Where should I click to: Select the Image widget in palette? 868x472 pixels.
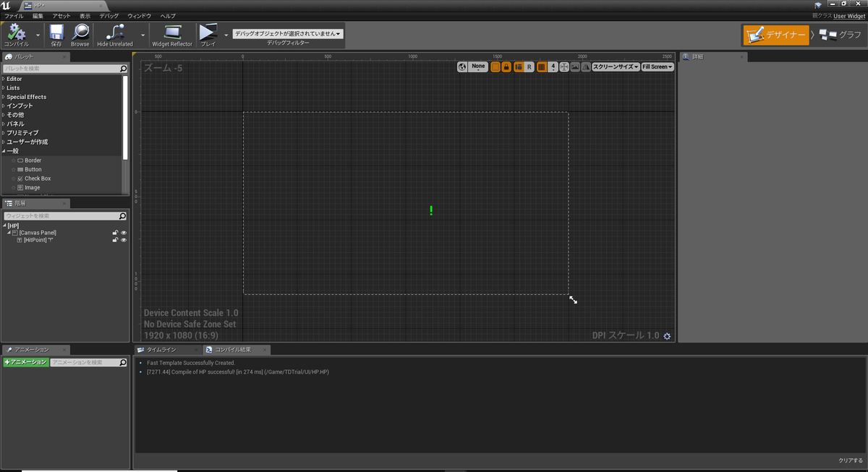point(32,187)
